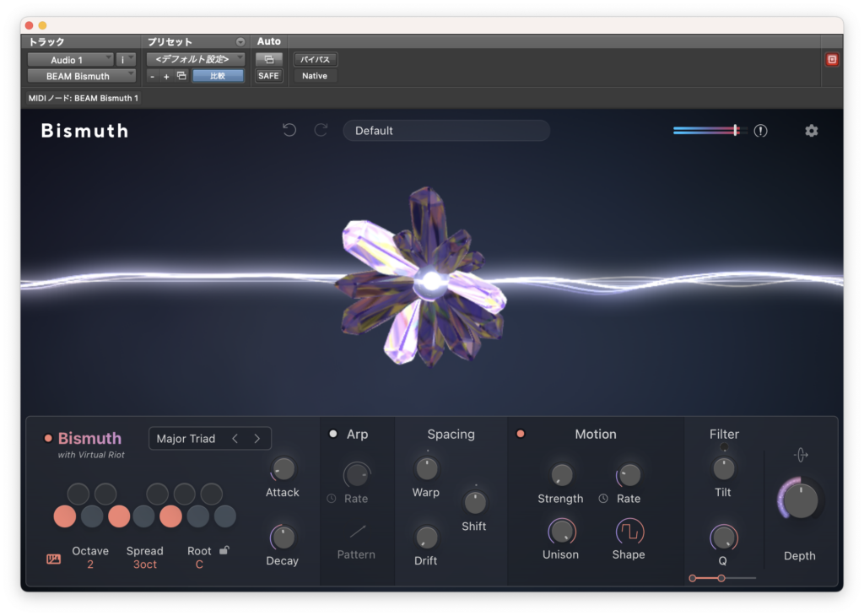Click the Motion Shape waveform icon
The width and height of the screenshot is (864, 616).
coord(629,532)
